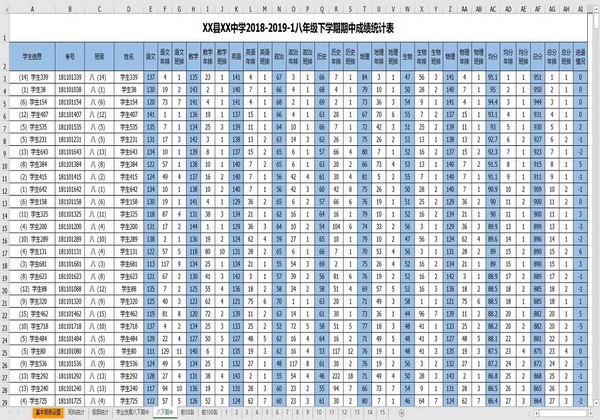Select column AF header

(538, 9)
